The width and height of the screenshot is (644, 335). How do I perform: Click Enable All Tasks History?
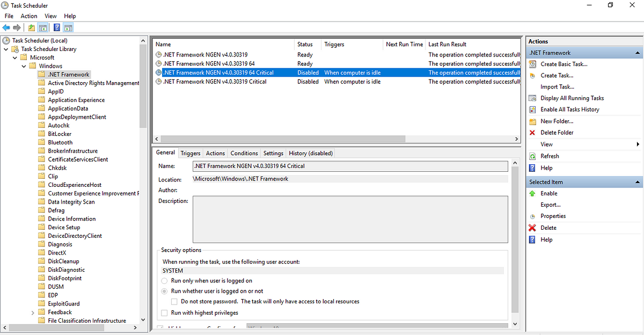click(570, 110)
